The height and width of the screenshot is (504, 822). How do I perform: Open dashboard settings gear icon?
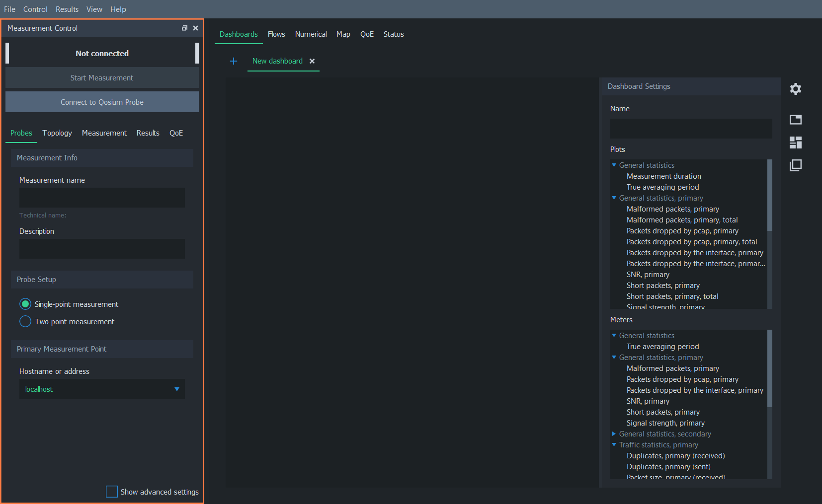[795, 89]
